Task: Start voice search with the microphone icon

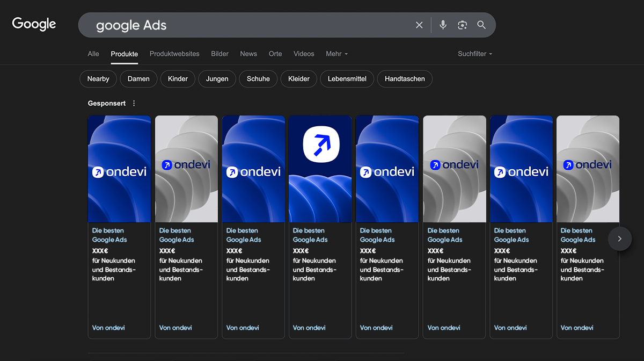Action: click(443, 25)
